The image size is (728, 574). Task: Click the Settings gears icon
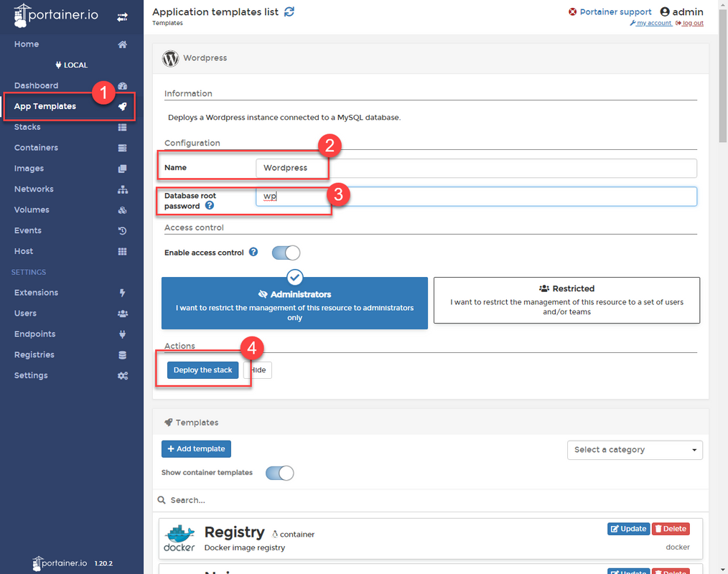[123, 376]
